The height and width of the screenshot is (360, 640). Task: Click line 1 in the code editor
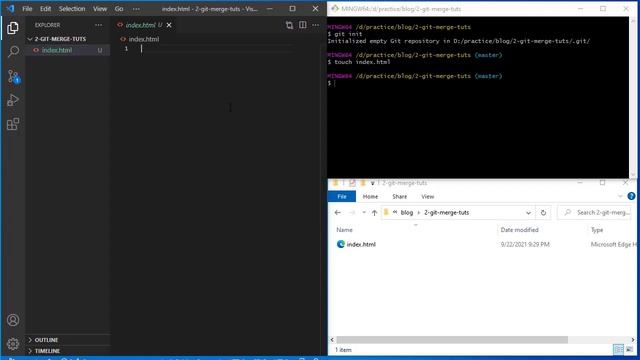(216, 49)
